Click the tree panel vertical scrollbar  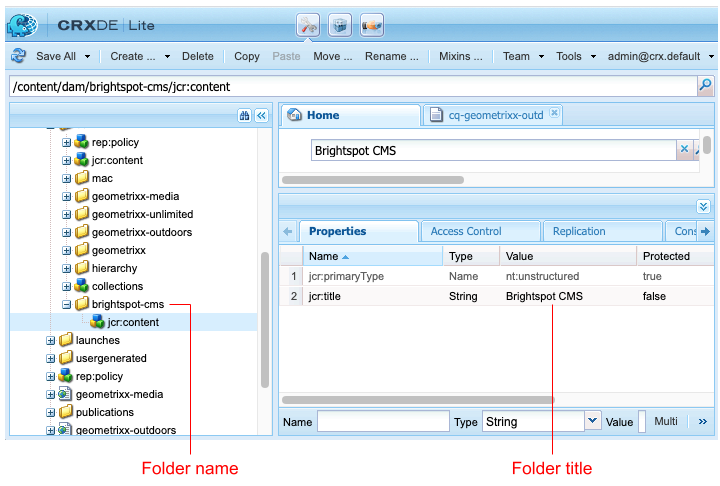[265, 320]
